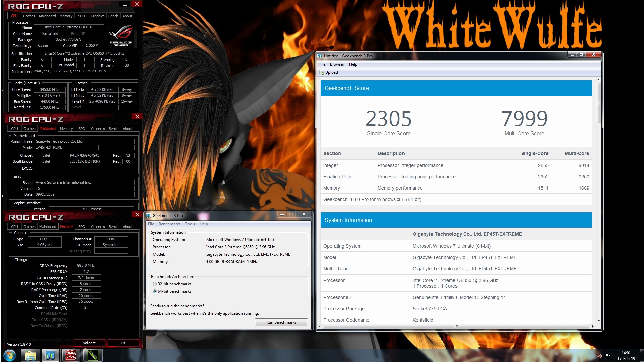Open Help menu in Geekbench results window
The image size is (644, 362).
(353, 64)
